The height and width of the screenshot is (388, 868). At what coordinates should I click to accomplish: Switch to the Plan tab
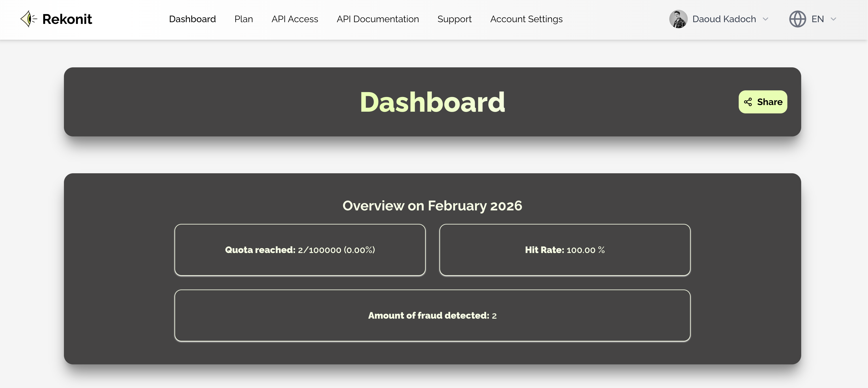tap(244, 19)
